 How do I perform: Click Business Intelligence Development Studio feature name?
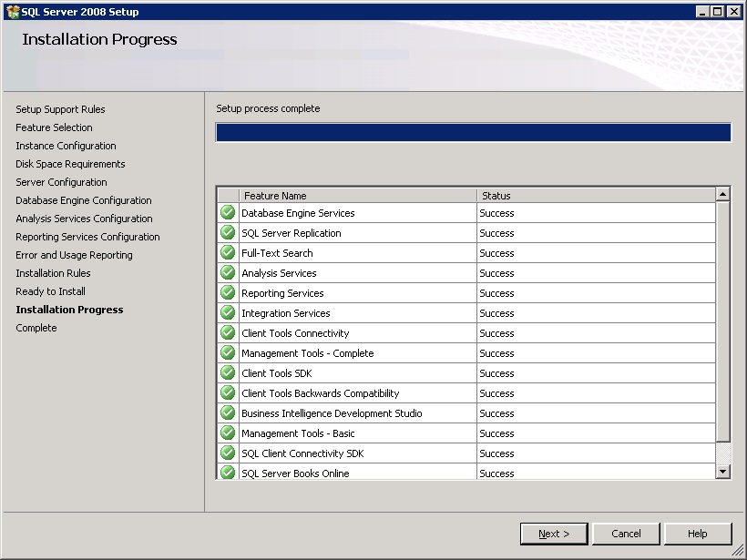(332, 413)
